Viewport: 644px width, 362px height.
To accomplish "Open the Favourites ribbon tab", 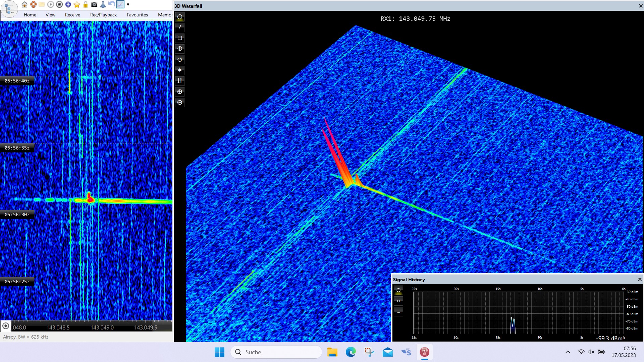I will point(137,15).
